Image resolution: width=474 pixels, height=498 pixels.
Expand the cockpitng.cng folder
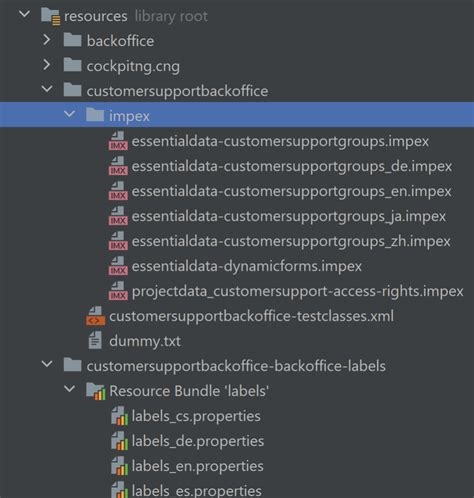coord(47,65)
